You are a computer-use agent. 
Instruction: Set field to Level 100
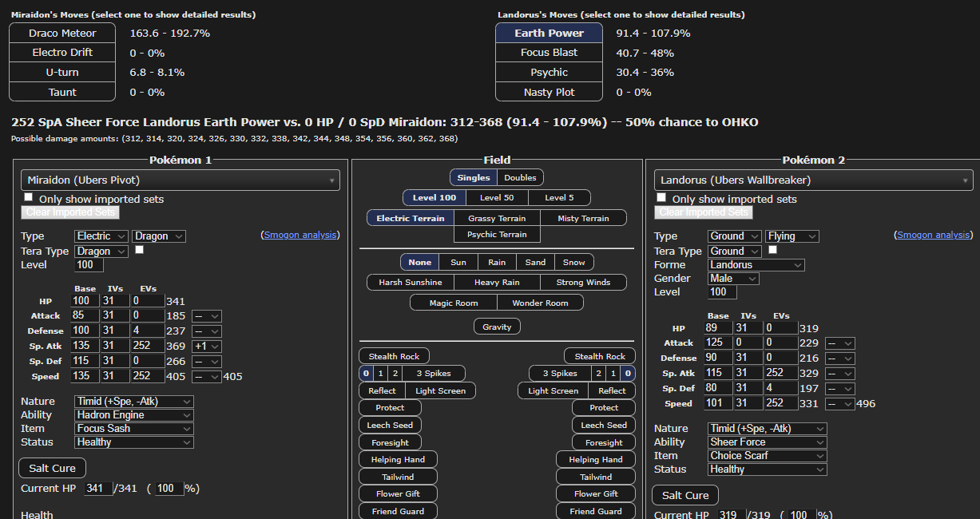click(x=434, y=197)
